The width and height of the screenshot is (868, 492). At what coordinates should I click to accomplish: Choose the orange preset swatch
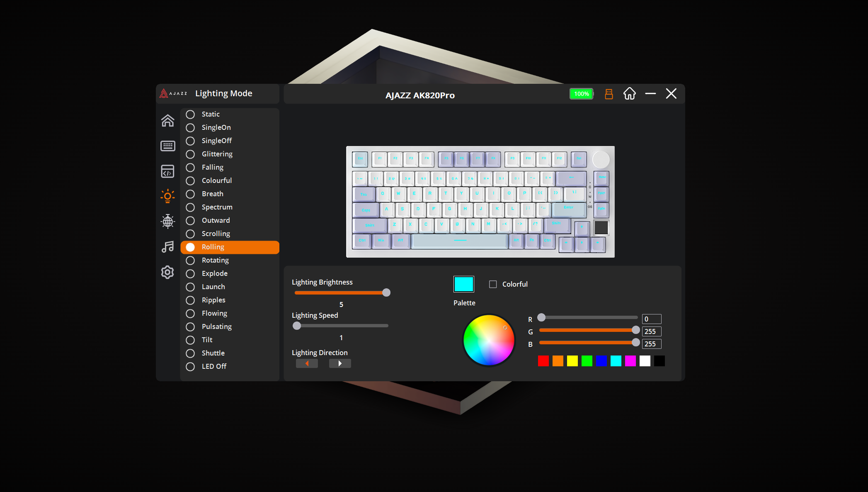coord(558,361)
